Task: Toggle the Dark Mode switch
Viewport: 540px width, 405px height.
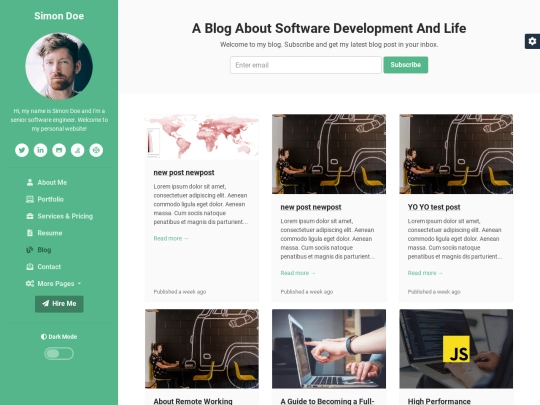Action: coord(59,353)
